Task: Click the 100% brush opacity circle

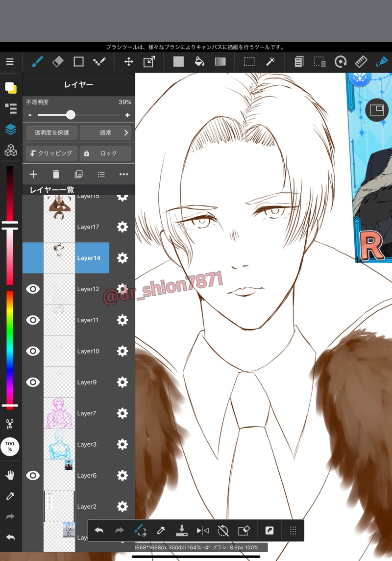Action: point(10,446)
